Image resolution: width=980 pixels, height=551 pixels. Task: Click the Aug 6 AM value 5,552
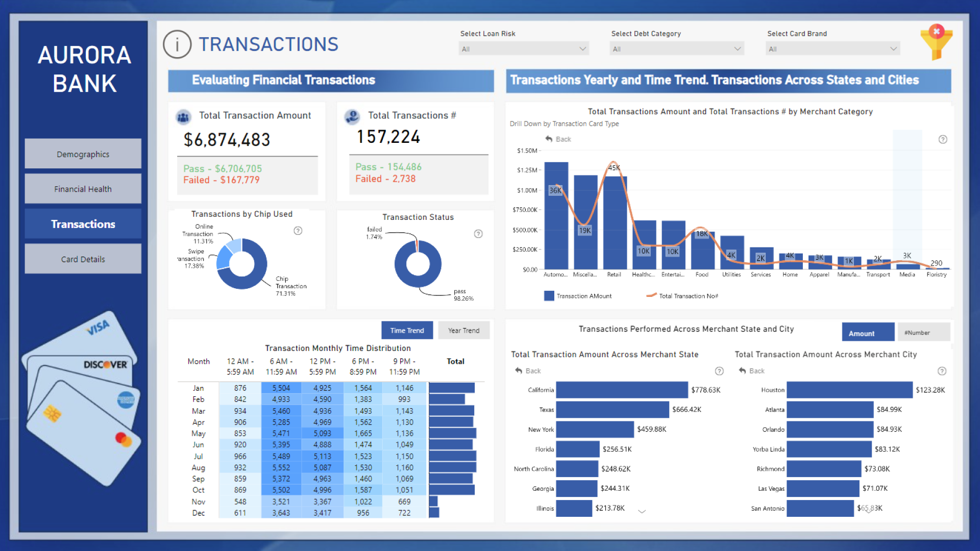coord(281,468)
